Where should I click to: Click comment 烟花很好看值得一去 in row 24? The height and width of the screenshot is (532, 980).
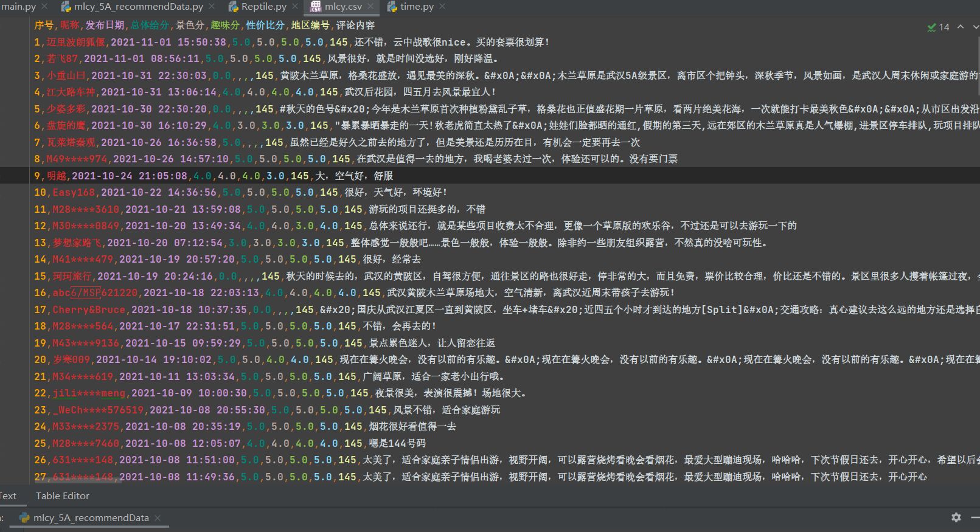click(412, 426)
